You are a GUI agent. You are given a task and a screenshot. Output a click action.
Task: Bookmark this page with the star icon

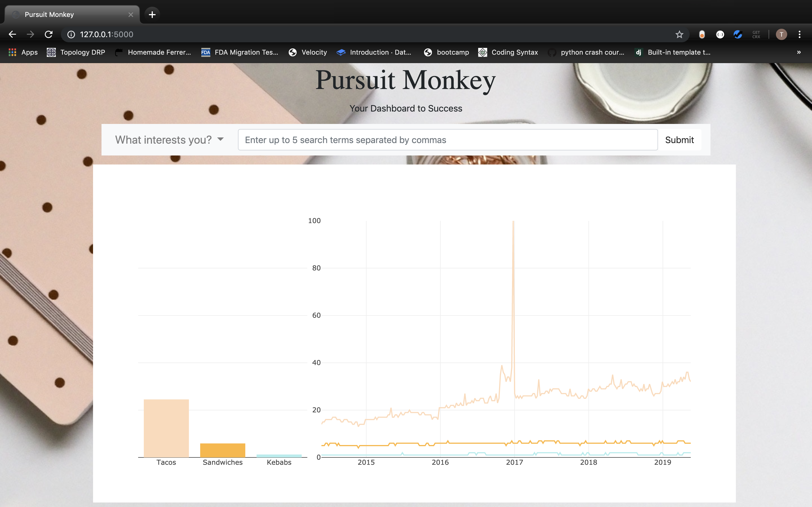click(679, 34)
